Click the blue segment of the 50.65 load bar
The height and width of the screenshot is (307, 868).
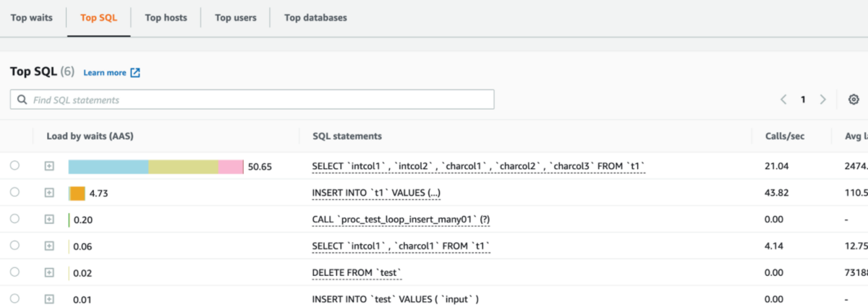109,167
